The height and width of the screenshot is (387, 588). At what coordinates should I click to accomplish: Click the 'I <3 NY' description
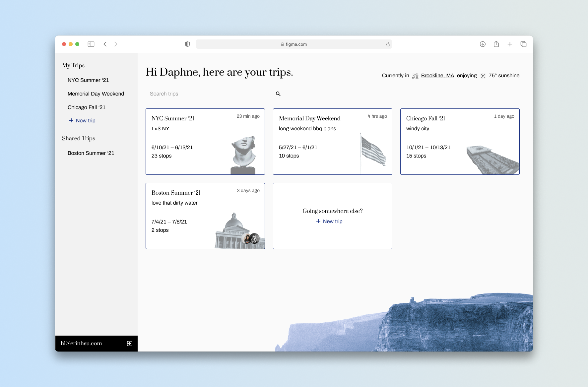pos(161,129)
